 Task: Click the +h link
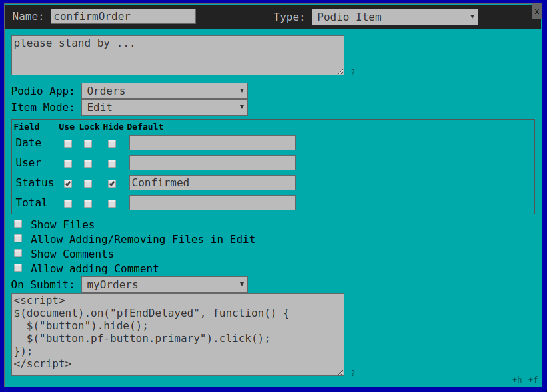click(517, 379)
